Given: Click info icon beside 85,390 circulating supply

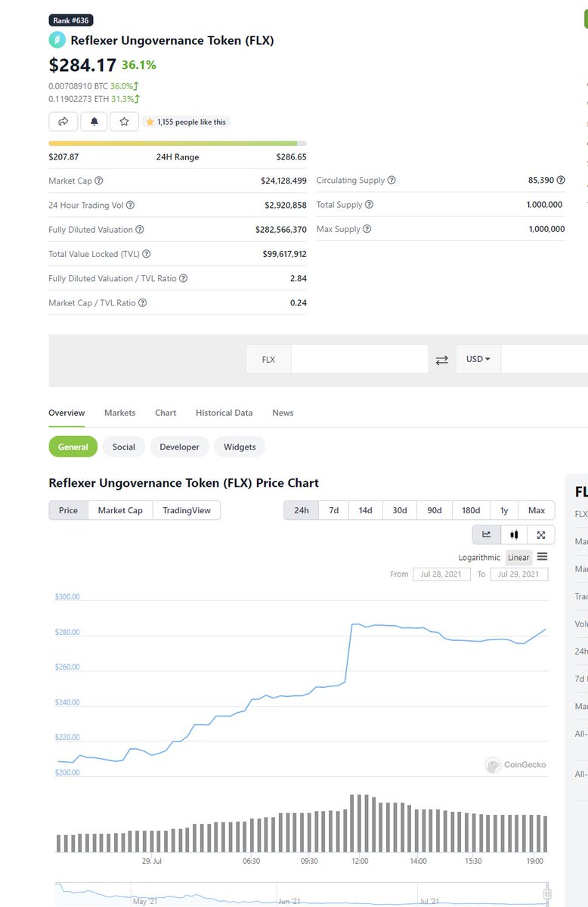Looking at the screenshot, I should pos(561,181).
